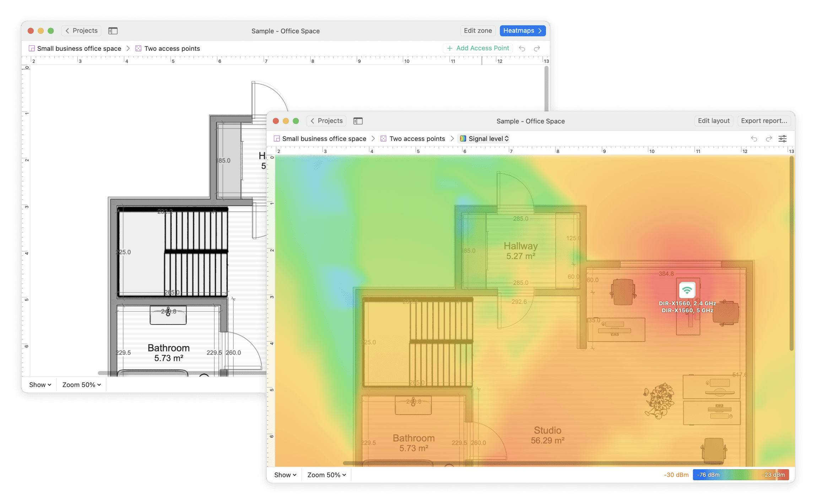Open the Zoom 50% dropdown
The height and width of the screenshot is (504, 817).
[x=326, y=475]
